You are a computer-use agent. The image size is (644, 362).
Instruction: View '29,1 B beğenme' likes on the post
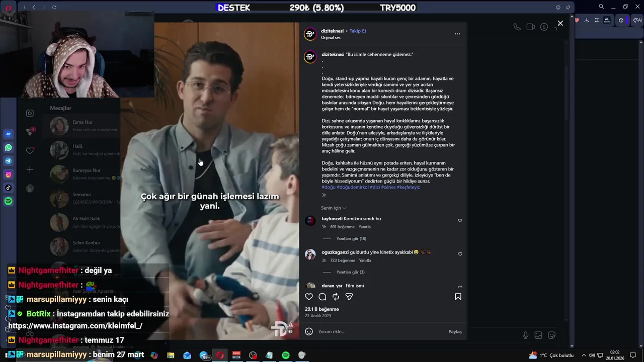tap(322, 309)
